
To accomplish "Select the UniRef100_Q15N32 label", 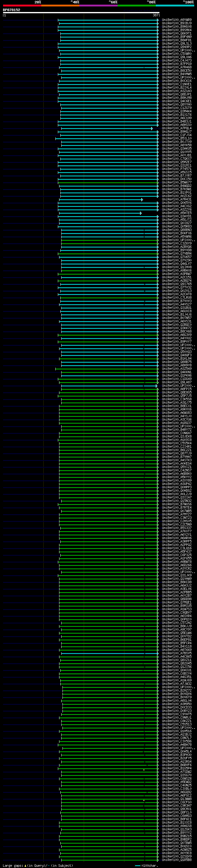I will [x=177, y=501].
